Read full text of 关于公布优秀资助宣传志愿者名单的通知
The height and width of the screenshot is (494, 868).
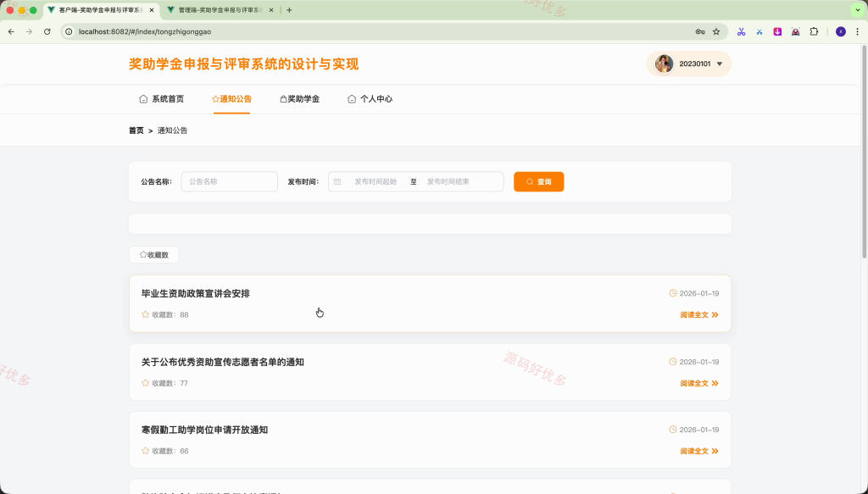tap(699, 383)
